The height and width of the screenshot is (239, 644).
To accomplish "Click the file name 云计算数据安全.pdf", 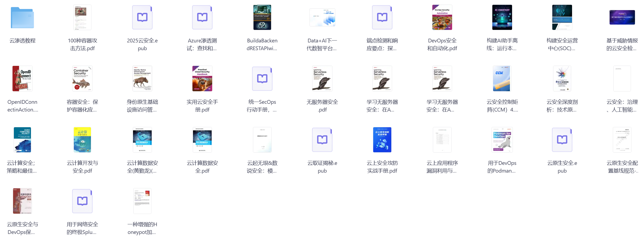I will pyautogui.click(x=202, y=167).
